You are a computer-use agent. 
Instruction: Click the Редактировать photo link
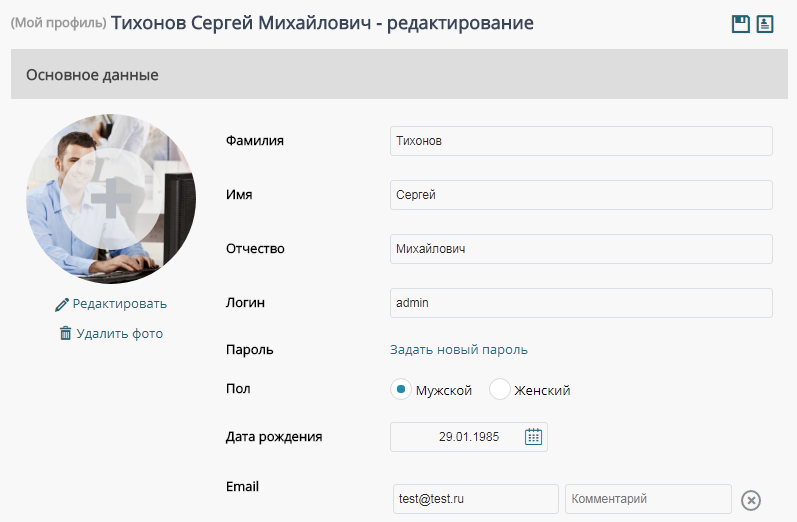[x=119, y=304]
